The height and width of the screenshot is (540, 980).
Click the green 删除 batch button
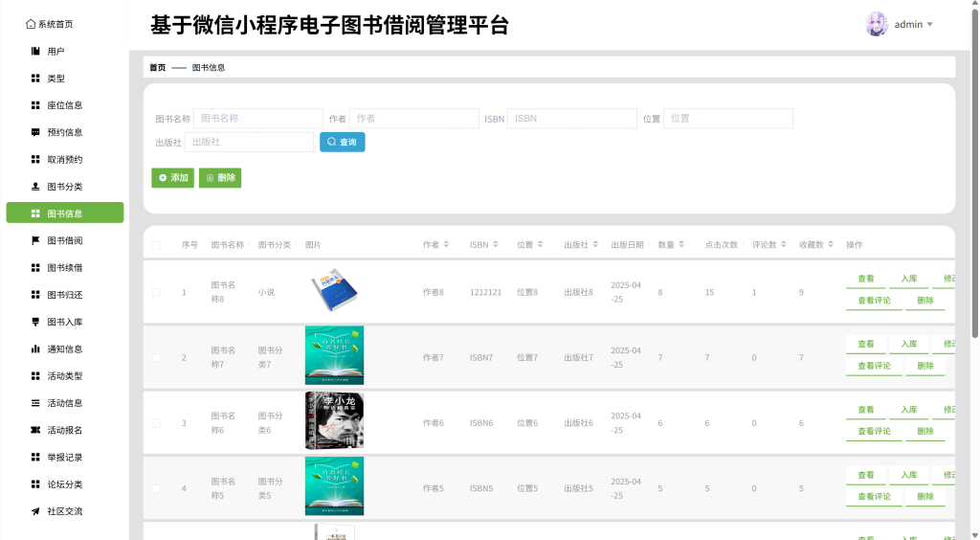click(x=220, y=177)
